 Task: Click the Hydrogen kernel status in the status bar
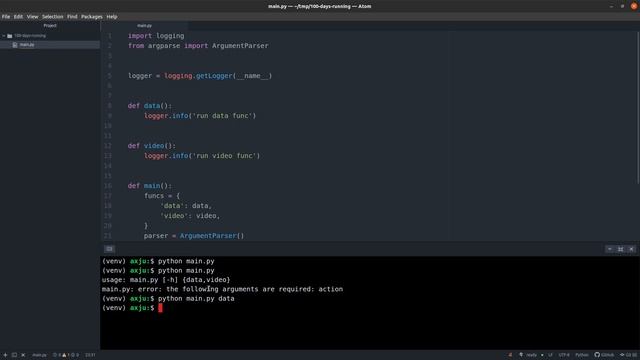[x=531, y=355]
